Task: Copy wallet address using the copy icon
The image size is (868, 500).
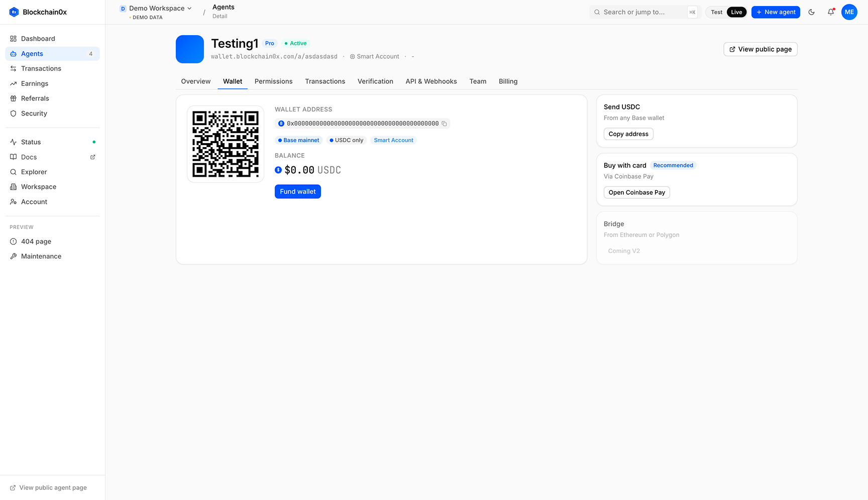Action: (x=444, y=123)
